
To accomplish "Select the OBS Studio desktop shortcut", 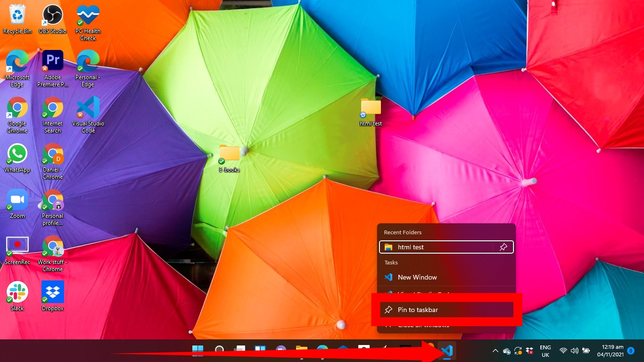I will [x=52, y=19].
